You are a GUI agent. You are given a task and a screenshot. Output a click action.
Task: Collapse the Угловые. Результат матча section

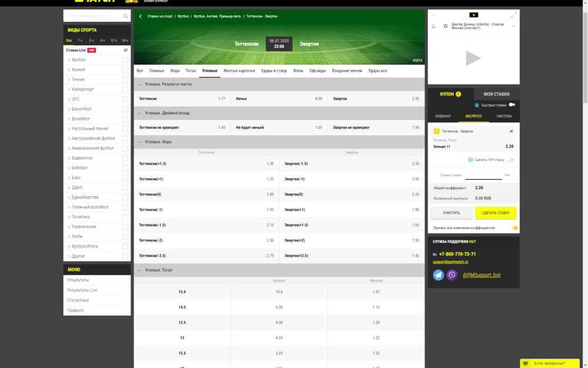pos(139,84)
